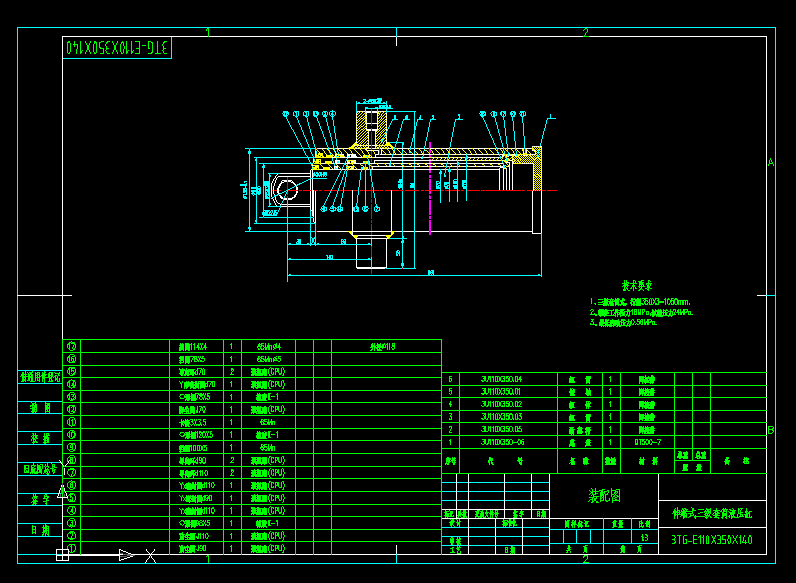Select the mounting eye circle on cylinder
Image resolution: width=796 pixels, height=583 pixels.
pos(289,190)
